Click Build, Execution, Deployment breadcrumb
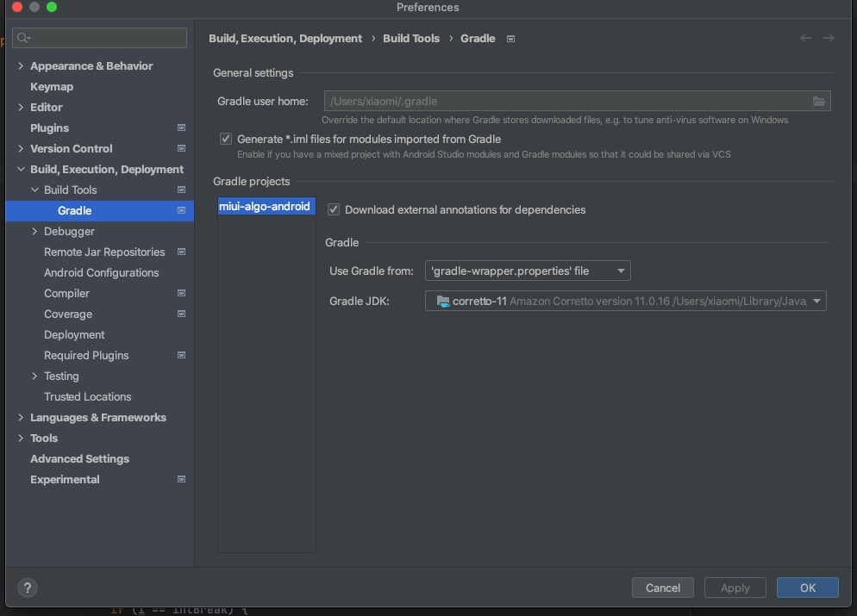Screen dimensions: 857x616 pyautogui.click(x=285, y=39)
